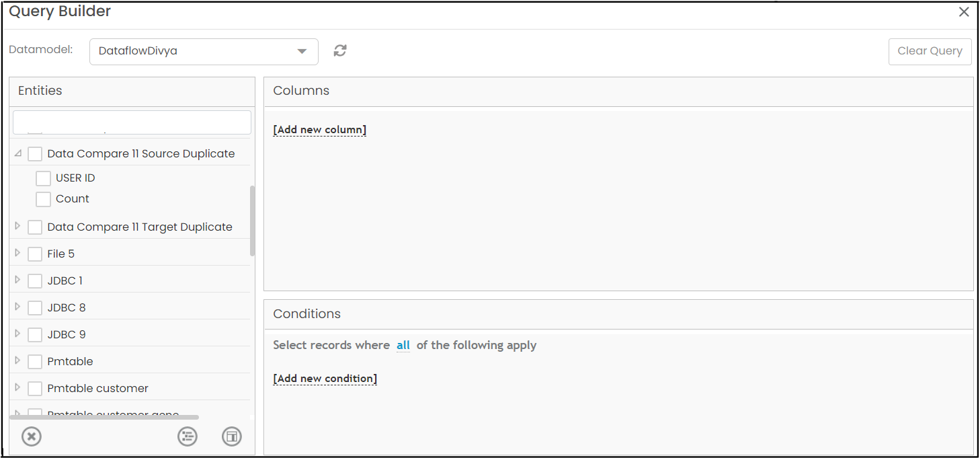The image size is (980, 458).
Task: Check the Count checkbox
Action: 43,199
